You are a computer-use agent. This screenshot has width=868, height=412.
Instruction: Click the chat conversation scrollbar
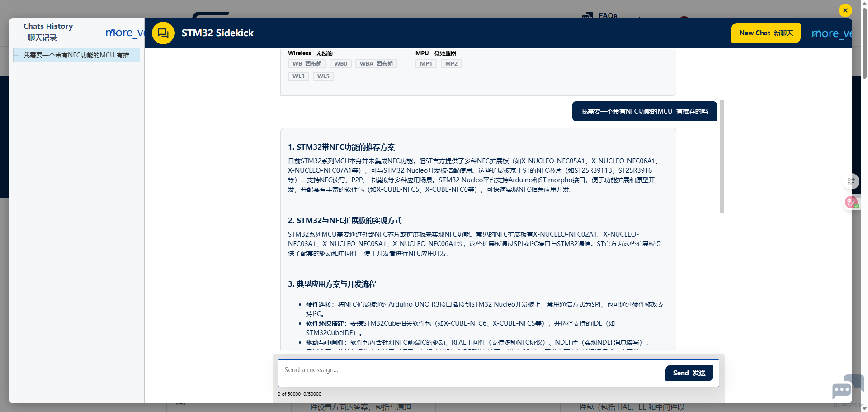point(722,156)
